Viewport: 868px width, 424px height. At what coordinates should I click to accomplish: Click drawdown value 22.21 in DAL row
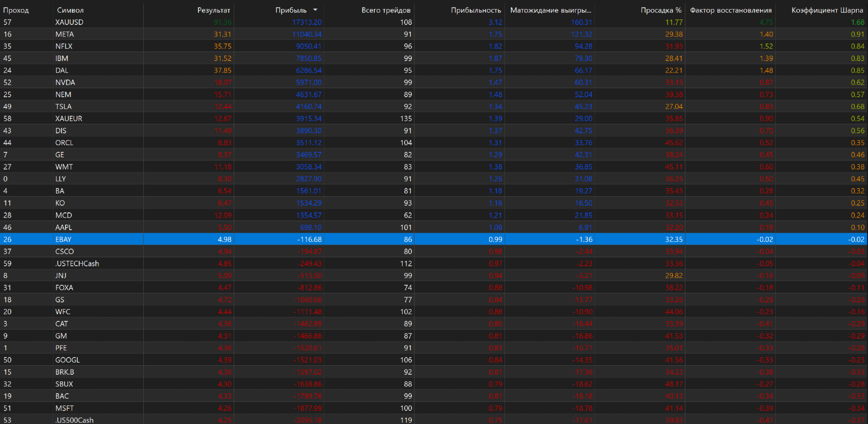[674, 71]
